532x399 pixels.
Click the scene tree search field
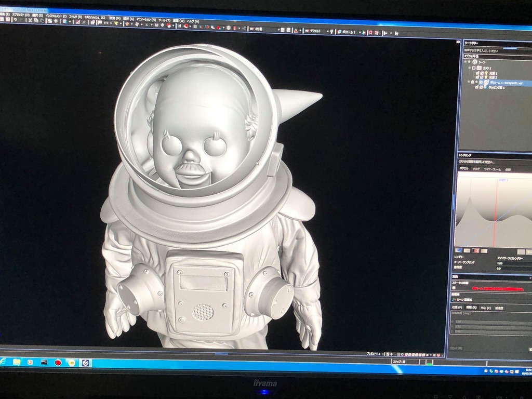(498, 50)
